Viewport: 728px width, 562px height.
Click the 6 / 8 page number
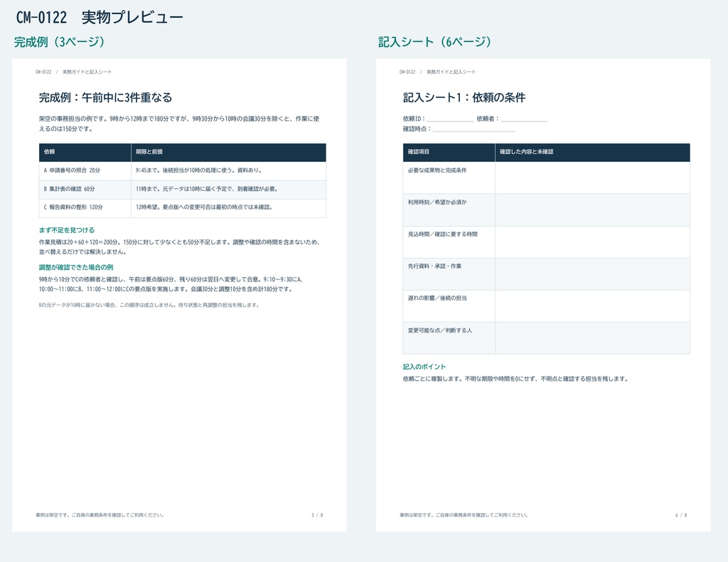coord(681,515)
